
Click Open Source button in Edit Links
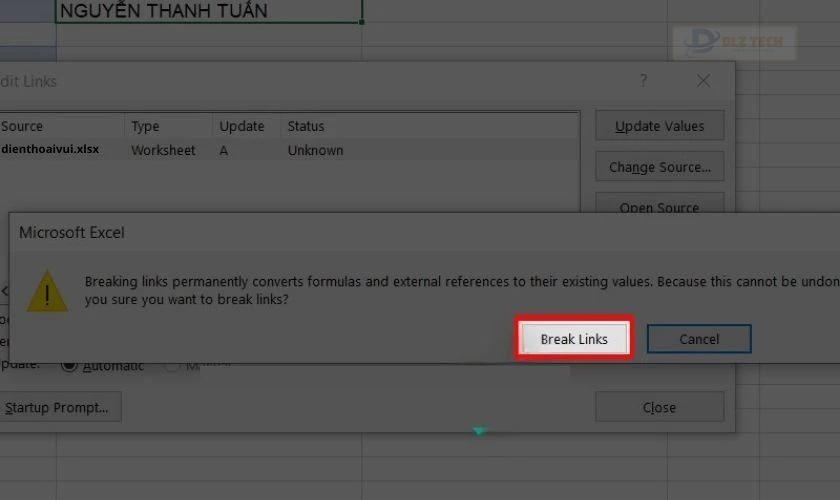coord(659,203)
